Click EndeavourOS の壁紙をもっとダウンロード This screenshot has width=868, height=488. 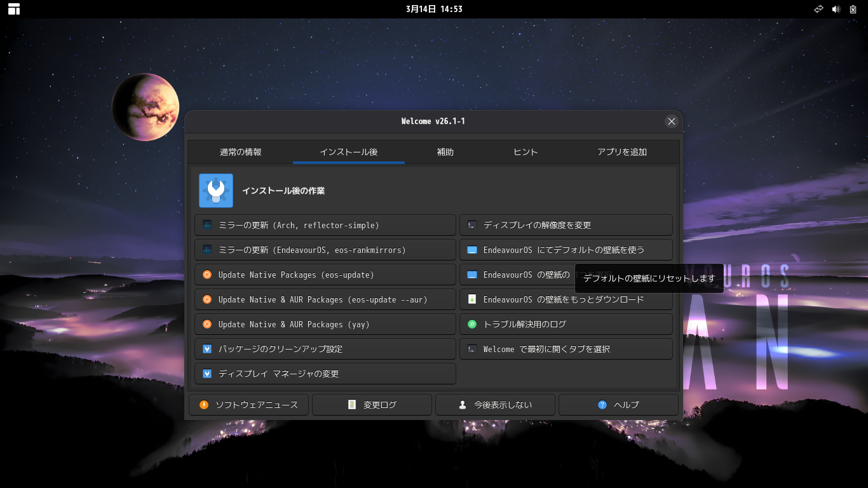566,299
